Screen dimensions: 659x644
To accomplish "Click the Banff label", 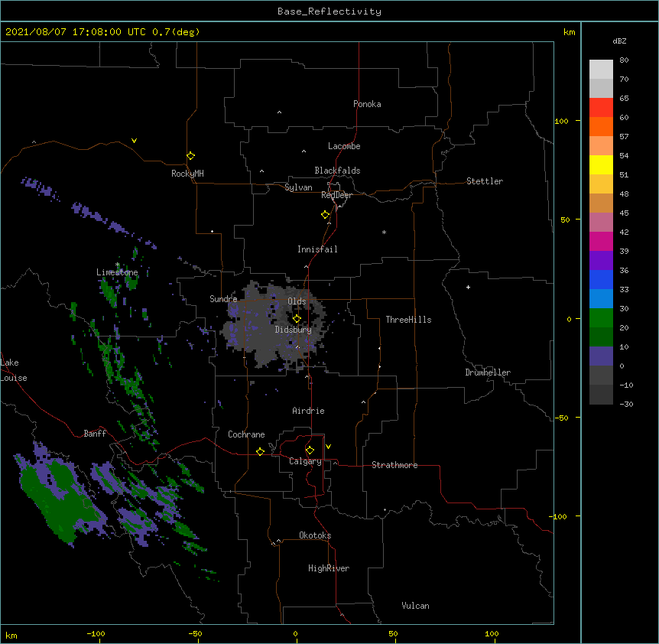I will (x=95, y=434).
